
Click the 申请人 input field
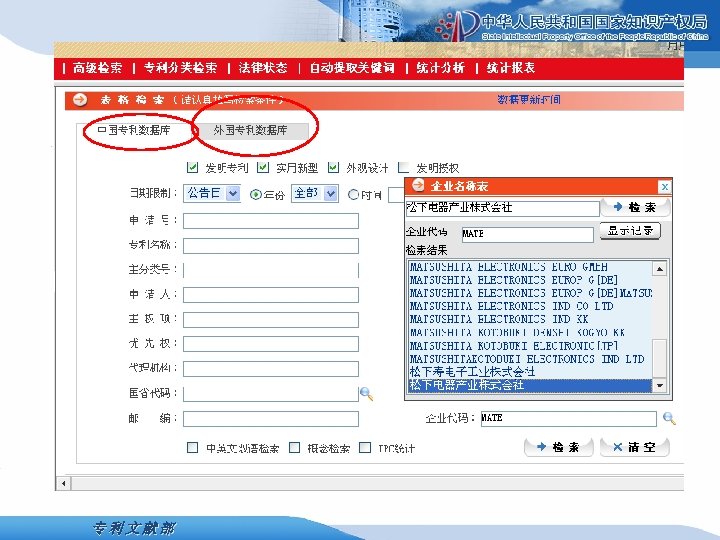point(271,295)
